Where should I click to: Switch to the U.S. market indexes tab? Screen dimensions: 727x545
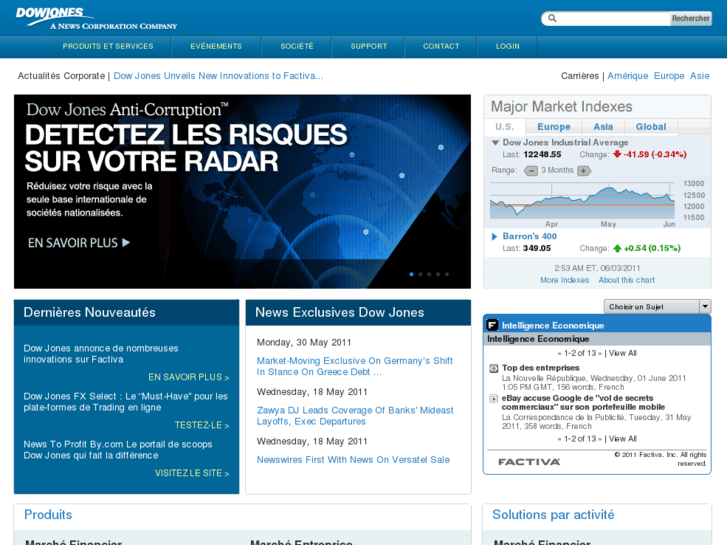click(504, 127)
